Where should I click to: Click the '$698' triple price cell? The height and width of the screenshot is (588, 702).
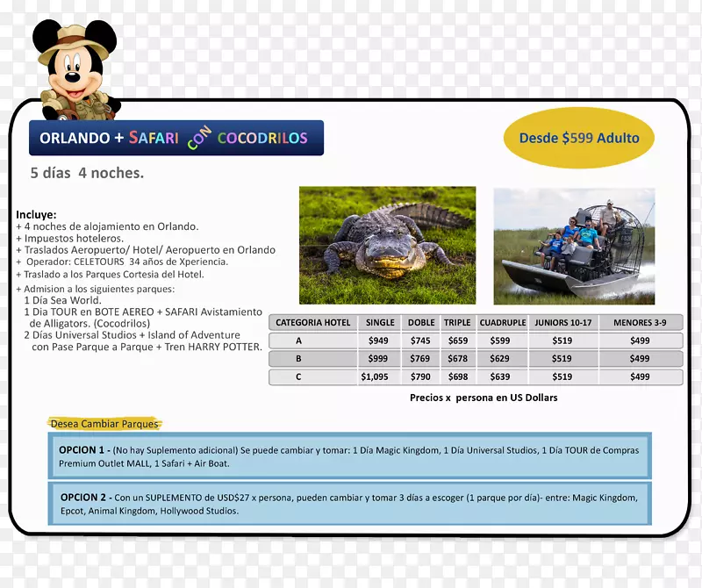tap(458, 377)
